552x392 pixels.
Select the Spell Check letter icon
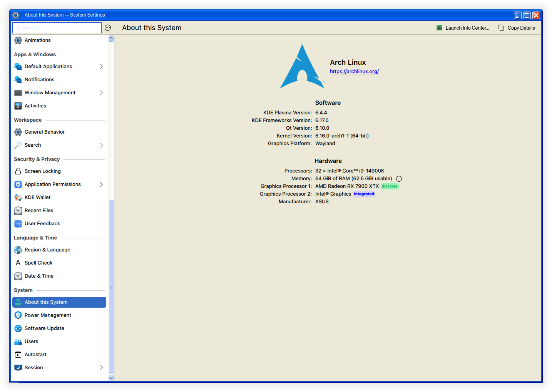pyautogui.click(x=18, y=263)
